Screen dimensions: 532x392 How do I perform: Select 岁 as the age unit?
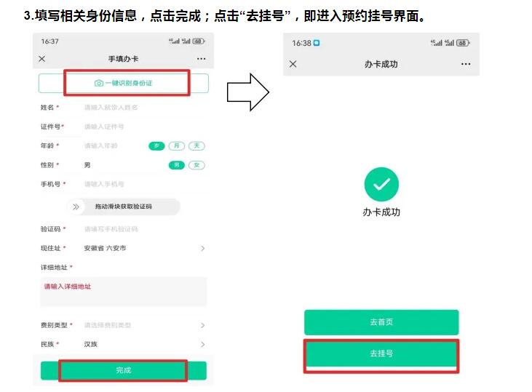156,145
